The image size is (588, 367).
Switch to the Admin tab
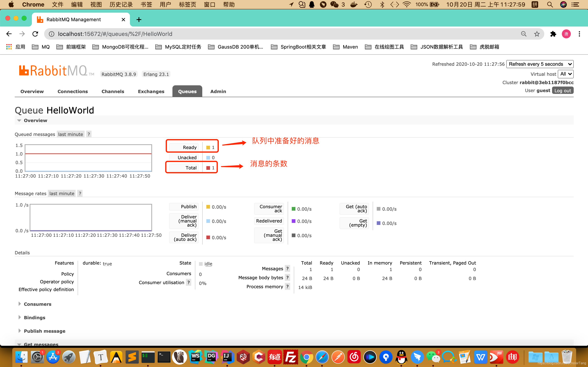coord(218,91)
